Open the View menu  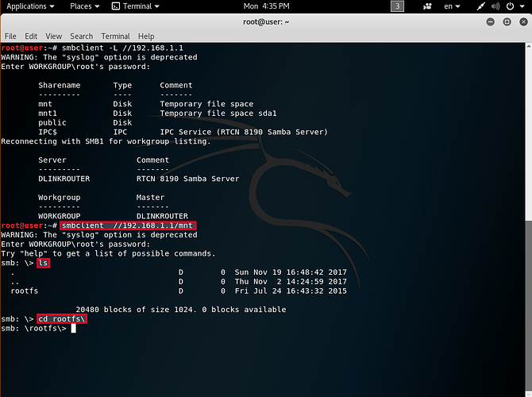[53, 36]
